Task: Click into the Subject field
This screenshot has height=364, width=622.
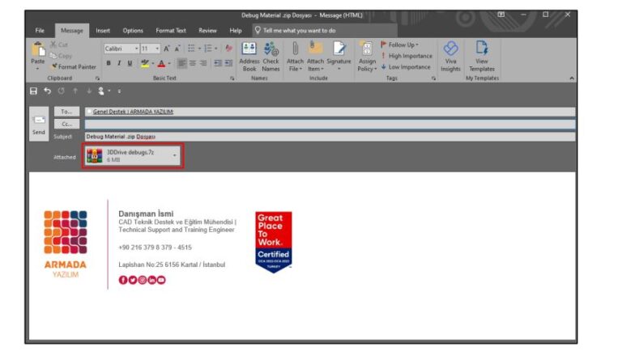Action: tap(324, 137)
